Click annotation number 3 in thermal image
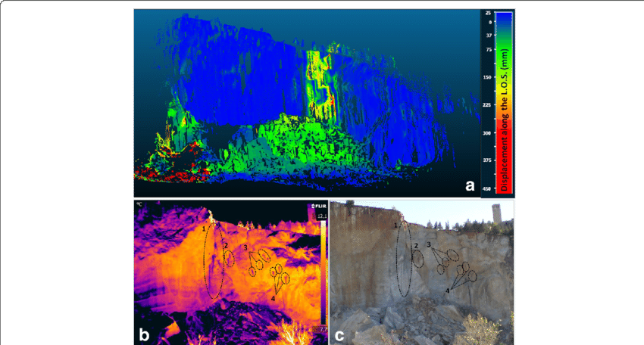The height and width of the screenshot is (345, 644). click(x=245, y=247)
